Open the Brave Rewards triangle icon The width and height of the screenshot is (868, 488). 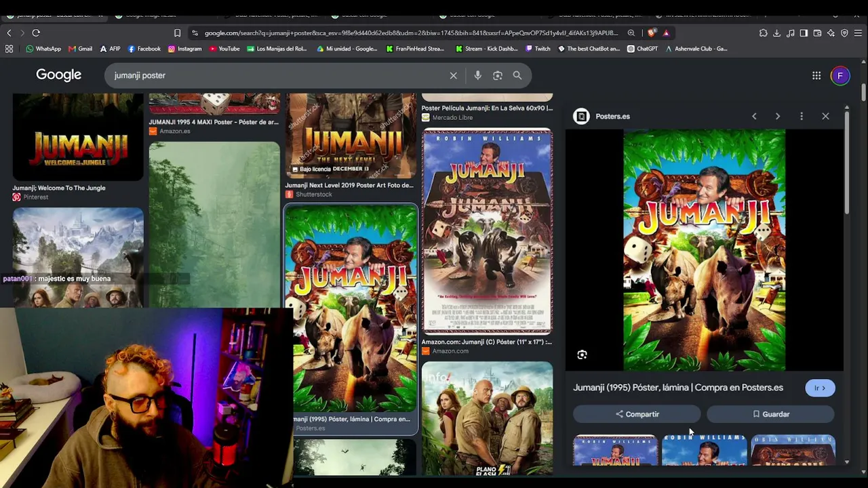tap(666, 33)
